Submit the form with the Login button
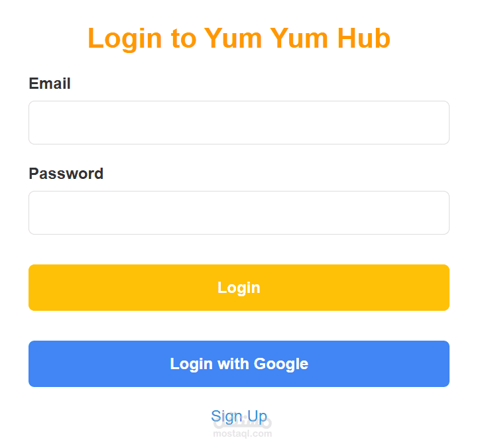This screenshot has width=486, height=448. pyautogui.click(x=239, y=288)
